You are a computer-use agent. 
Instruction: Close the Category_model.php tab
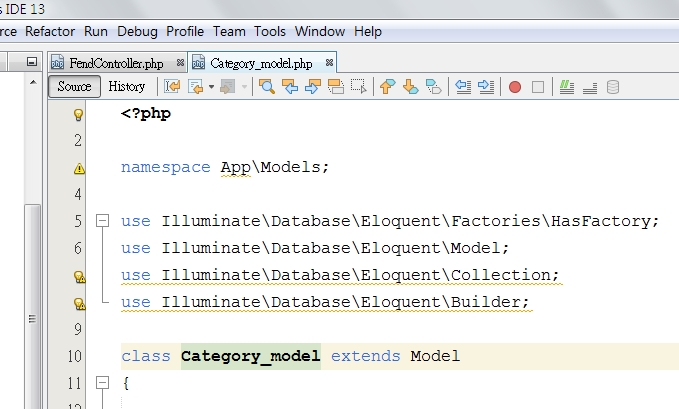[x=329, y=63]
